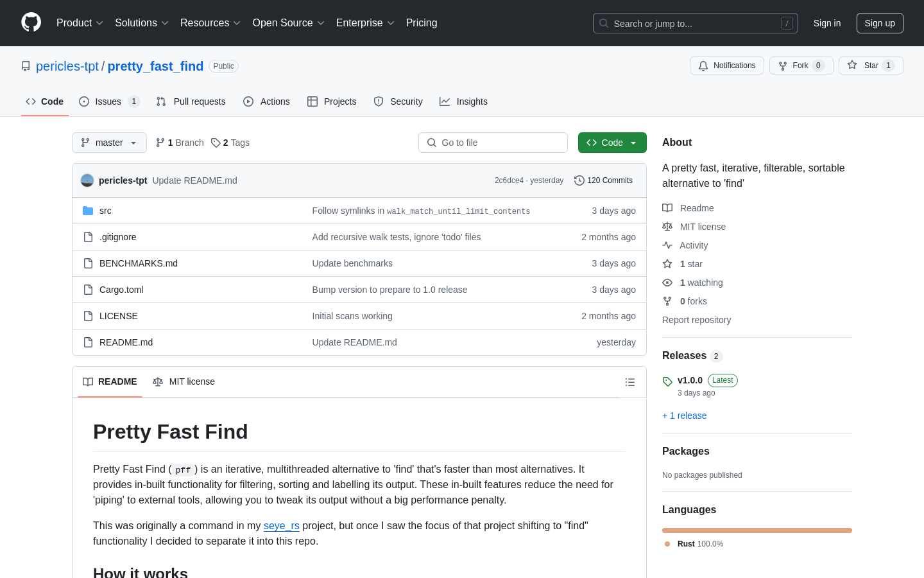Click the eye icon beside 1 watching
Screen dimensions: 924x578
(x=667, y=283)
